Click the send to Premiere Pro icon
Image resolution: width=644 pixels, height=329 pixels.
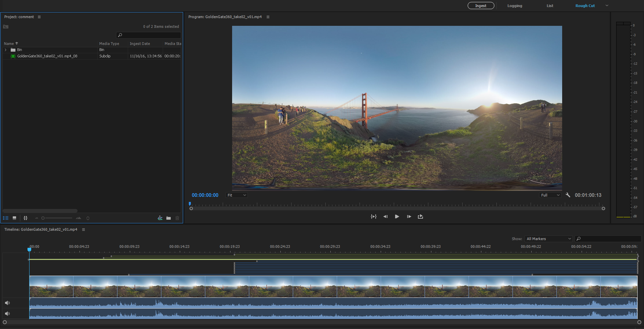[x=160, y=218]
